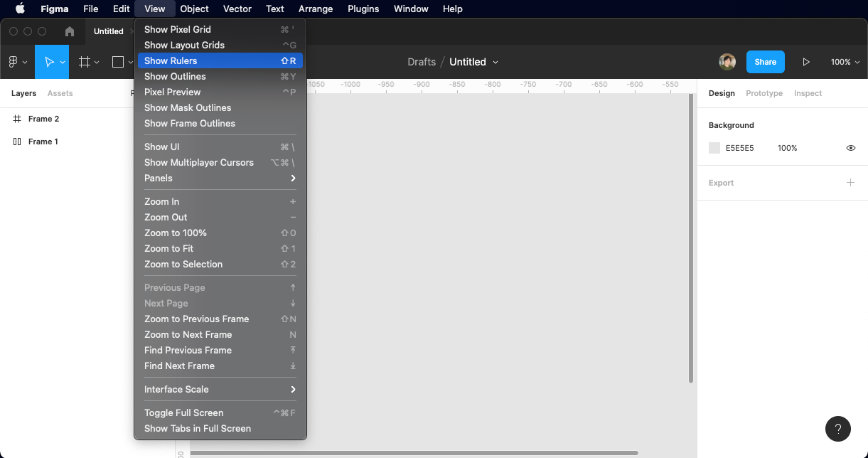Choose Zoom to Previous Frame
This screenshot has height=458, width=868.
point(220,319)
